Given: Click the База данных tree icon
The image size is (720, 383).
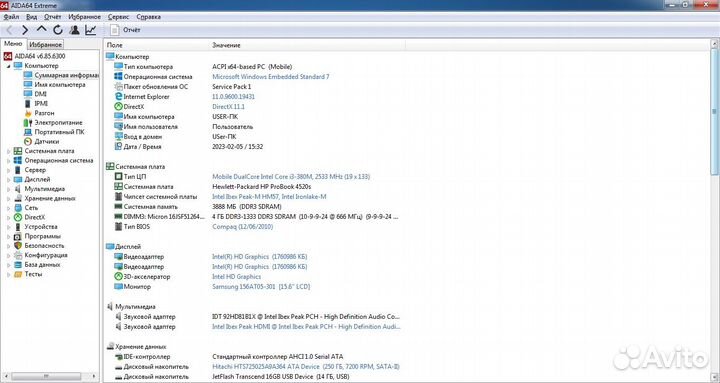Looking at the screenshot, I should coord(17,265).
